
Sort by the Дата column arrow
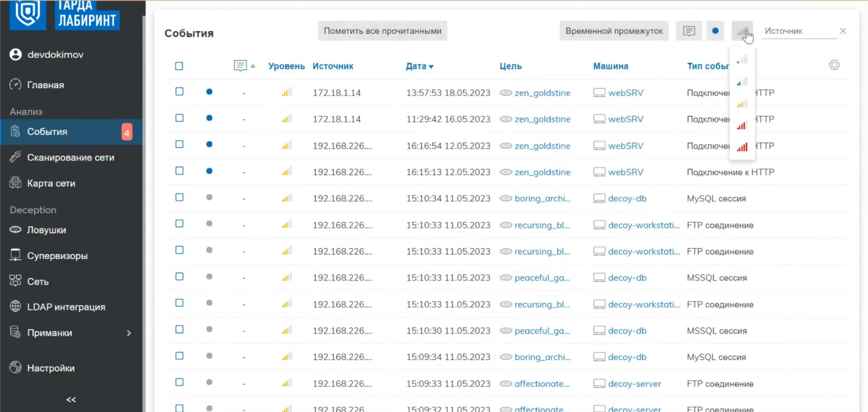431,67
